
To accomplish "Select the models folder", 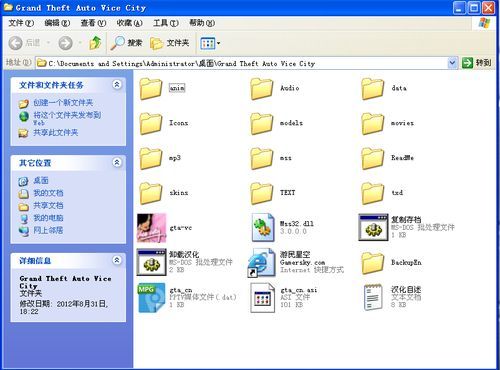I will (277, 123).
